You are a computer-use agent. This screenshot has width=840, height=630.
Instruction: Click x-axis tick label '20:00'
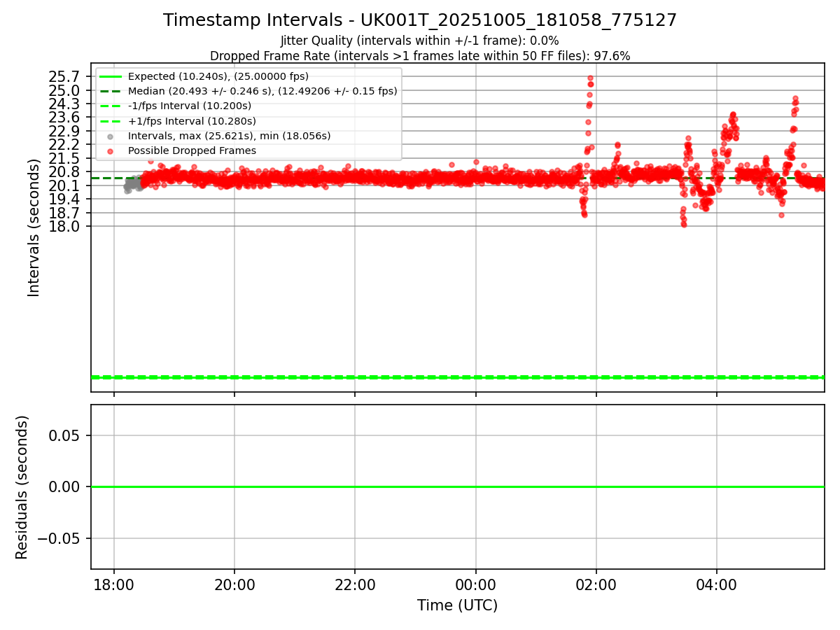tap(234, 584)
